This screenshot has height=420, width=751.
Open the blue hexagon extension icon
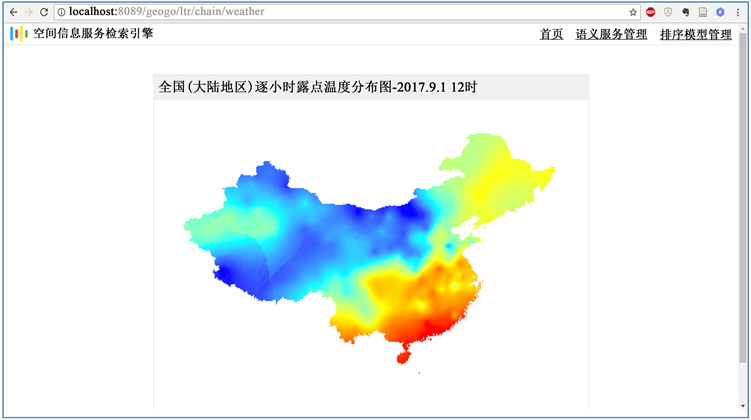point(720,12)
